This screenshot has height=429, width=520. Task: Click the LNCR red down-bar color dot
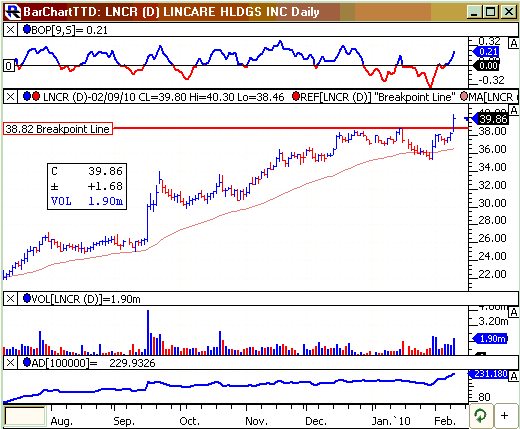(36, 97)
